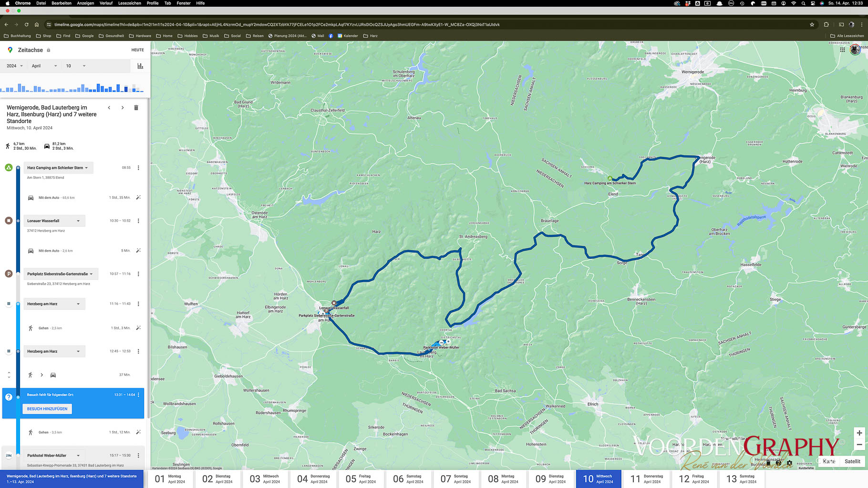Open the Profile menu
868x488 pixels.
(x=153, y=3)
